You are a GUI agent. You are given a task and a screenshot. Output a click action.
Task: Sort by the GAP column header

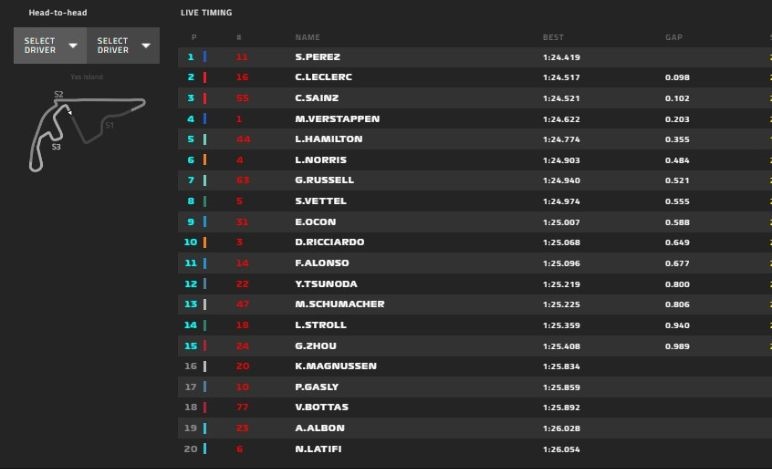673,37
